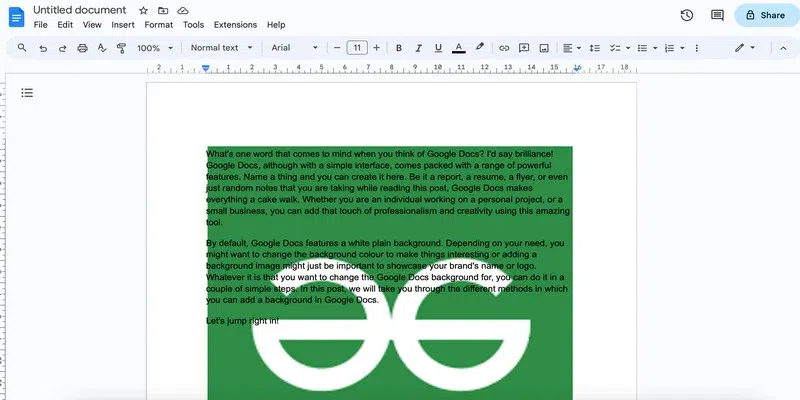Star the Untitled document

(x=143, y=10)
